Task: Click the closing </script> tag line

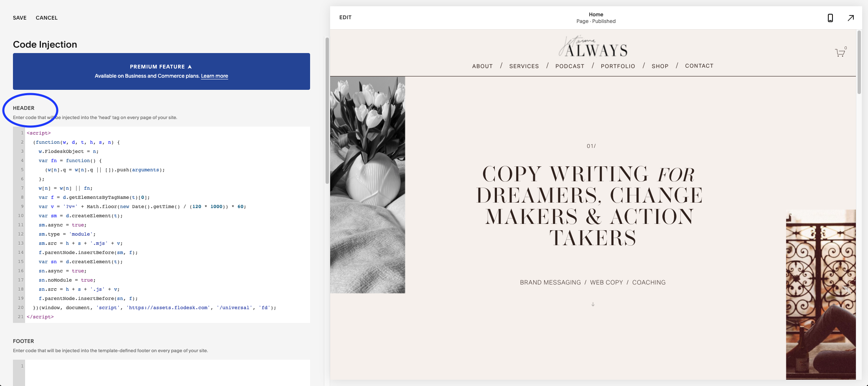Action: [x=40, y=317]
